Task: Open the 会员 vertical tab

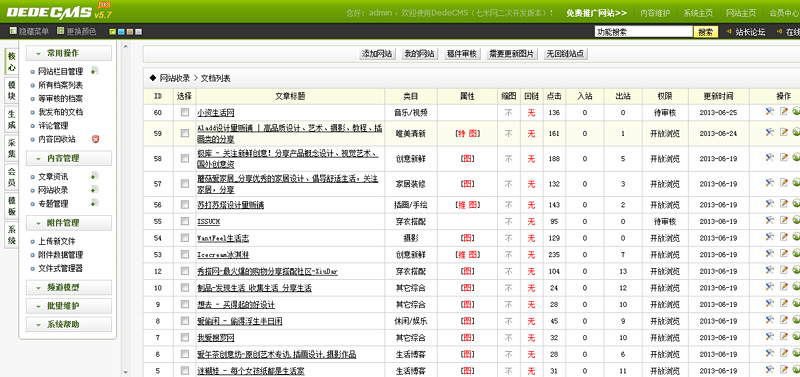Action: [12, 177]
